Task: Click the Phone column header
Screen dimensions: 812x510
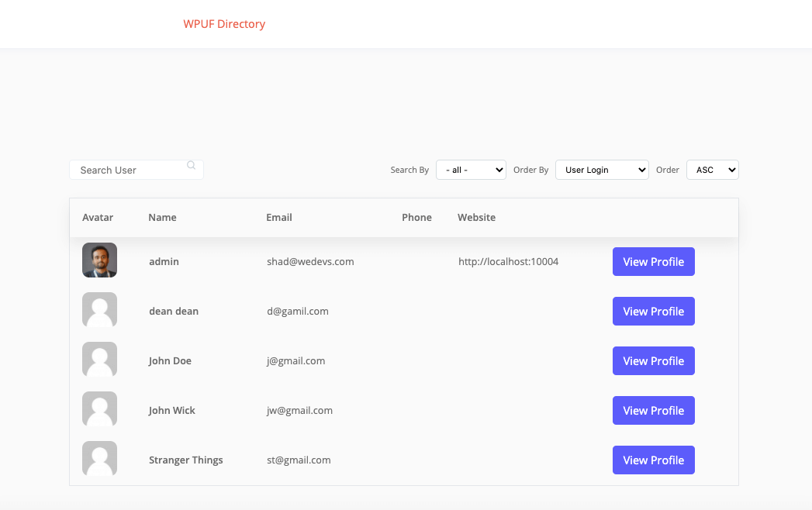Action: [x=417, y=218]
